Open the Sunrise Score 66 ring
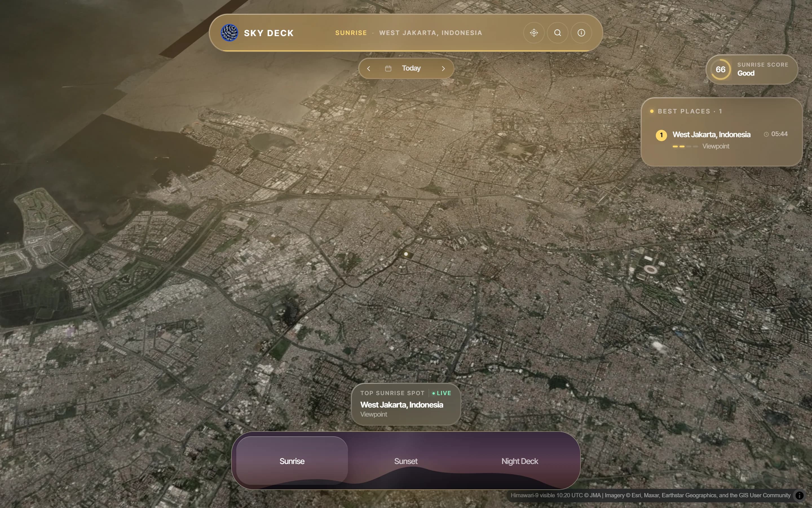This screenshot has height=508, width=812. pos(720,69)
